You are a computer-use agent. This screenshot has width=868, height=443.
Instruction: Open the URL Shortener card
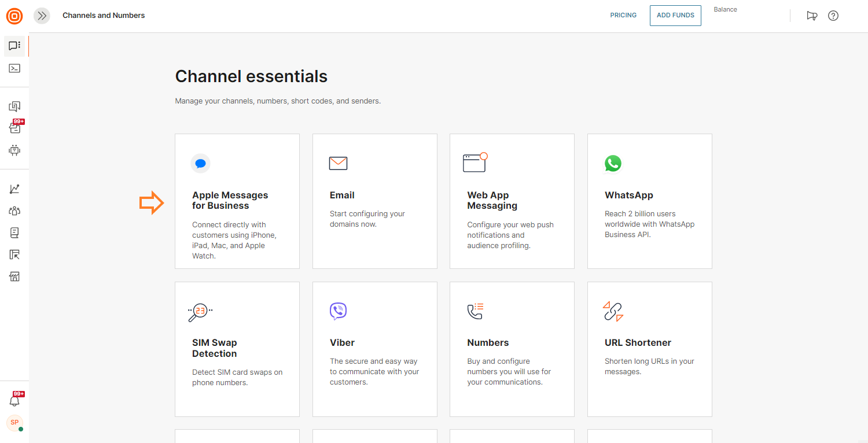[x=649, y=349]
